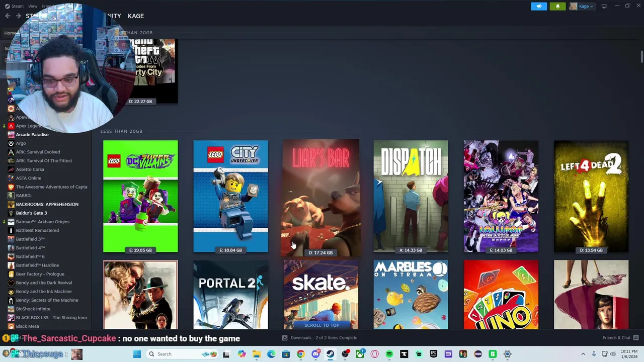644x362 pixels.
Task: Select Assetto Corsa in game list
Action: click(x=30, y=169)
